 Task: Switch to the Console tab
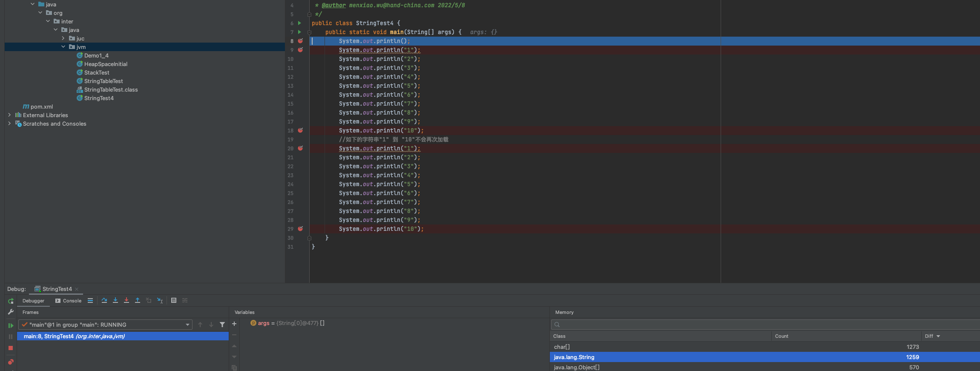click(68, 301)
